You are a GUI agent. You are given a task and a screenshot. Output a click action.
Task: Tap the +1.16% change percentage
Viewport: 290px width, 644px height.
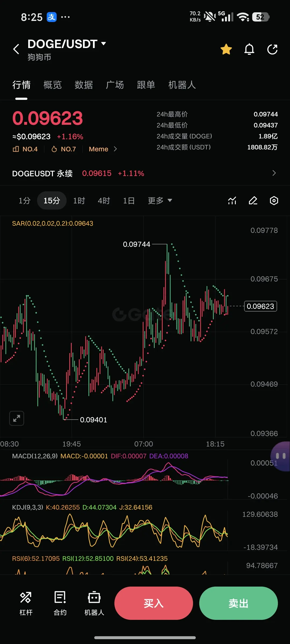tap(70, 137)
